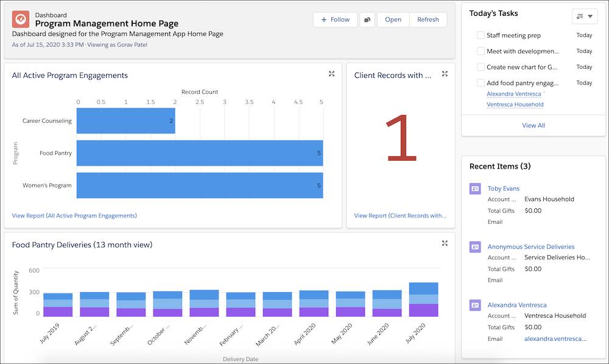Click the Anonymous Service Deliveries contact icon
The height and width of the screenshot is (364, 609).
point(475,247)
